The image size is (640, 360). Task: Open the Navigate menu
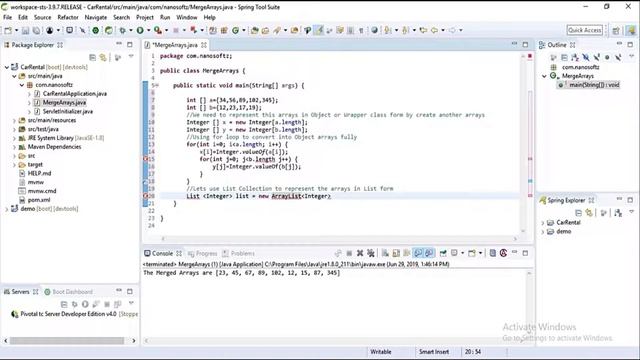pos(96,18)
